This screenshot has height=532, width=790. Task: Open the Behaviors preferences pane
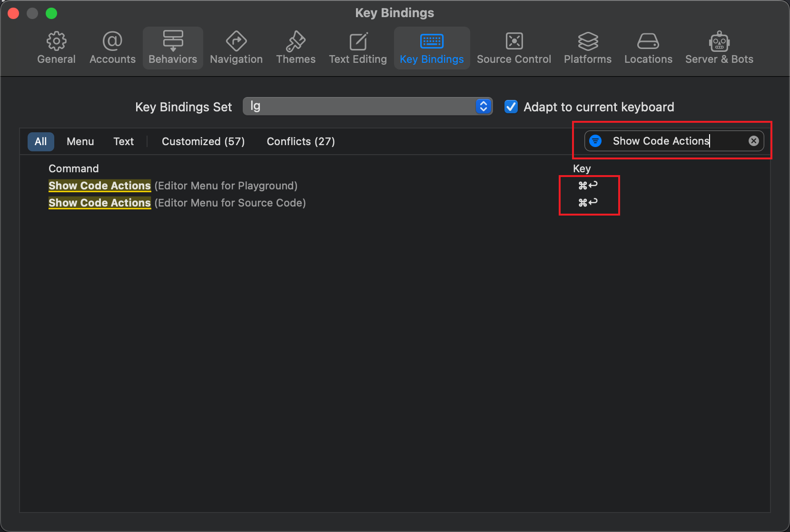[x=173, y=48]
